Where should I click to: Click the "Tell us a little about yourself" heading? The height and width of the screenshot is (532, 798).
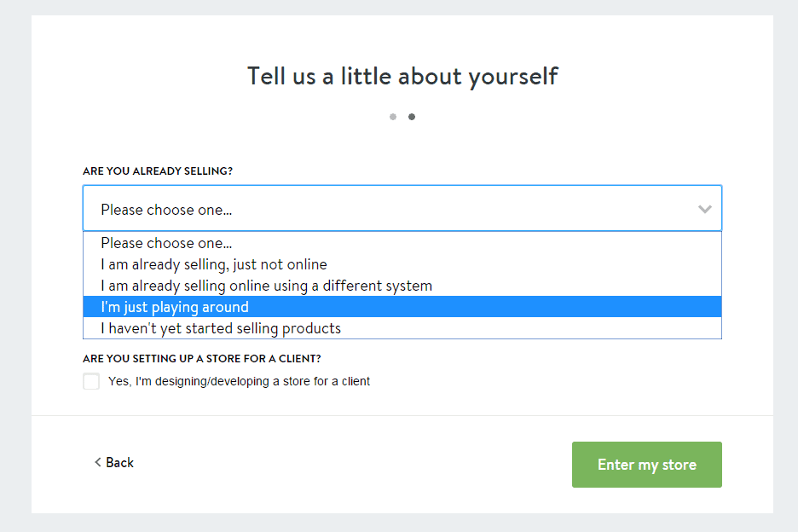402,76
